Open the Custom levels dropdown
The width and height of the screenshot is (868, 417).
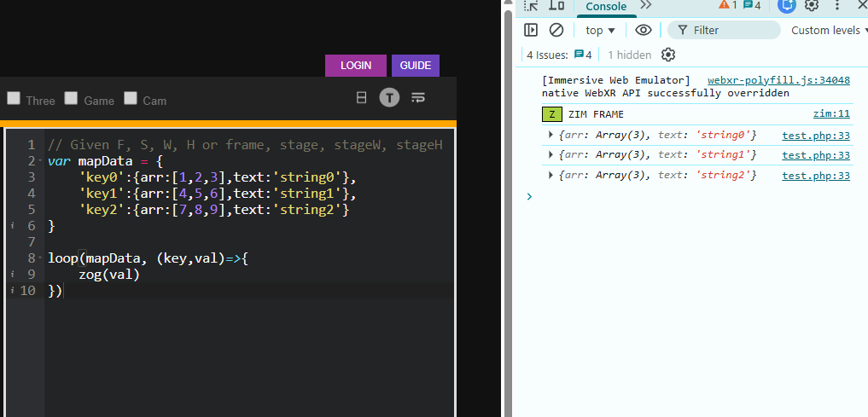coord(829,30)
